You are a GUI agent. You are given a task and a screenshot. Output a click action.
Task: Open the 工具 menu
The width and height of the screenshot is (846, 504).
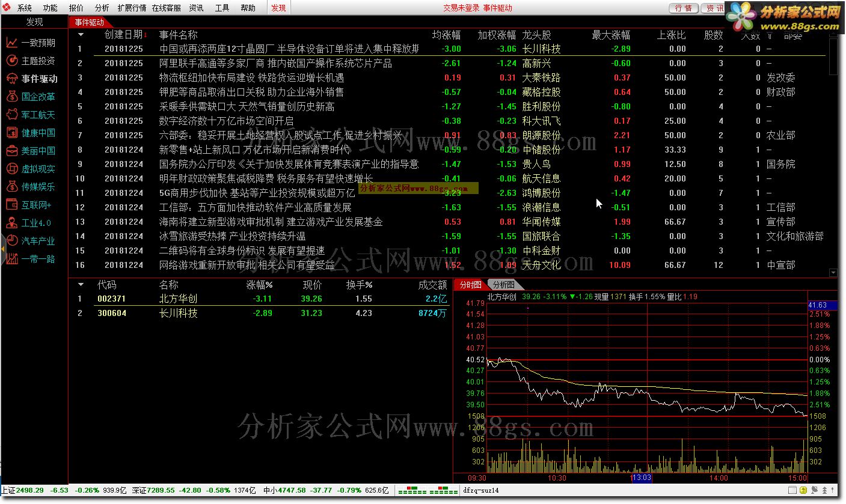pos(222,8)
